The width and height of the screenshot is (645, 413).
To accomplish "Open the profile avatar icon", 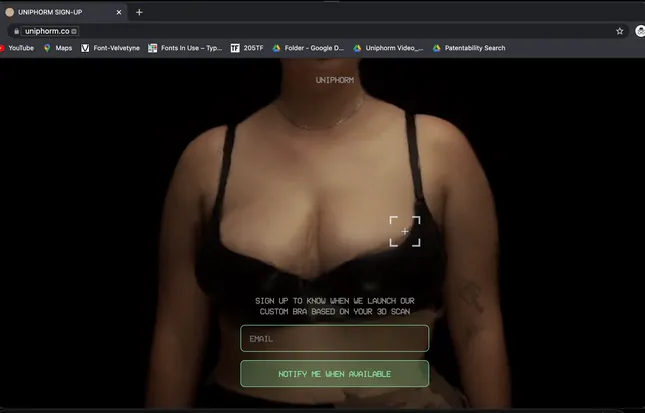I will pos(640,31).
